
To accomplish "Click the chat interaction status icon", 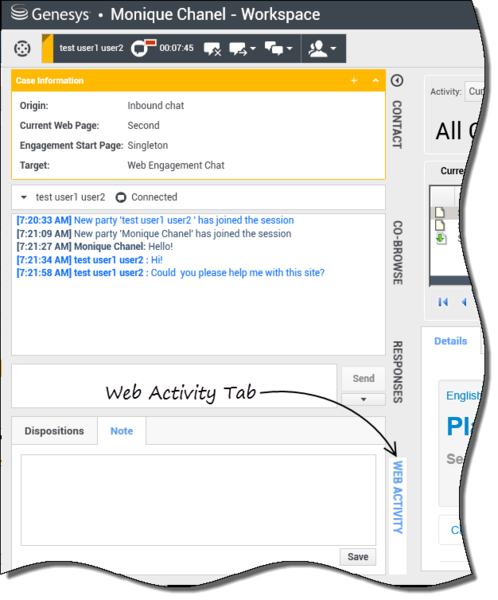I will pyautogui.click(x=143, y=48).
